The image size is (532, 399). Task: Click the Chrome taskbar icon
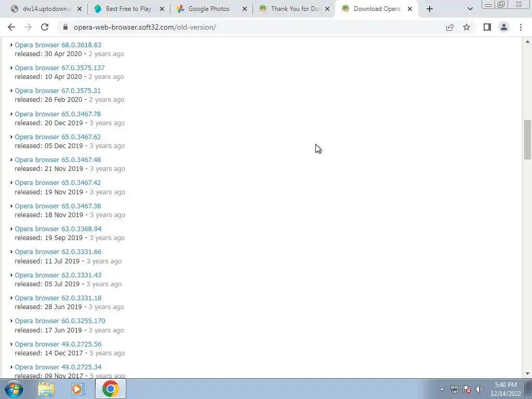(110, 389)
